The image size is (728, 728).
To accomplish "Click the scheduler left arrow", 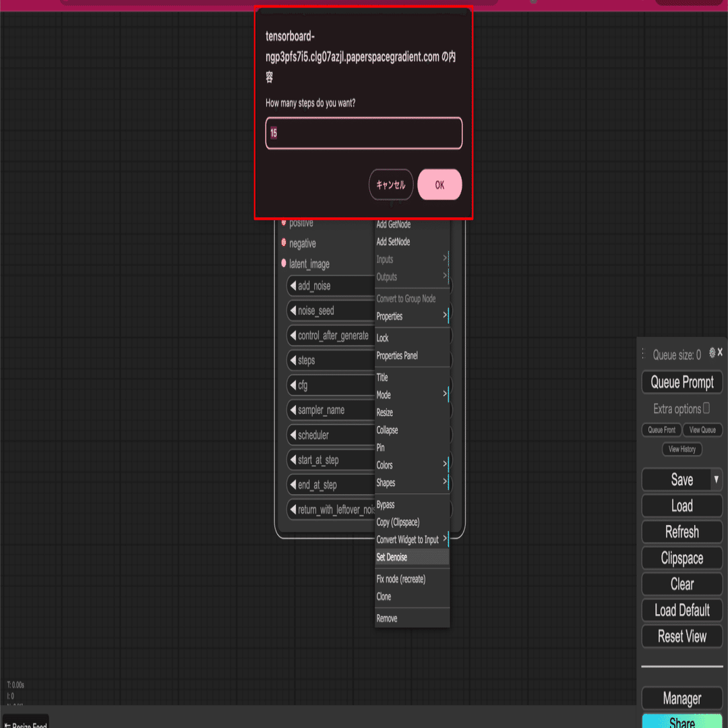I will (x=293, y=435).
